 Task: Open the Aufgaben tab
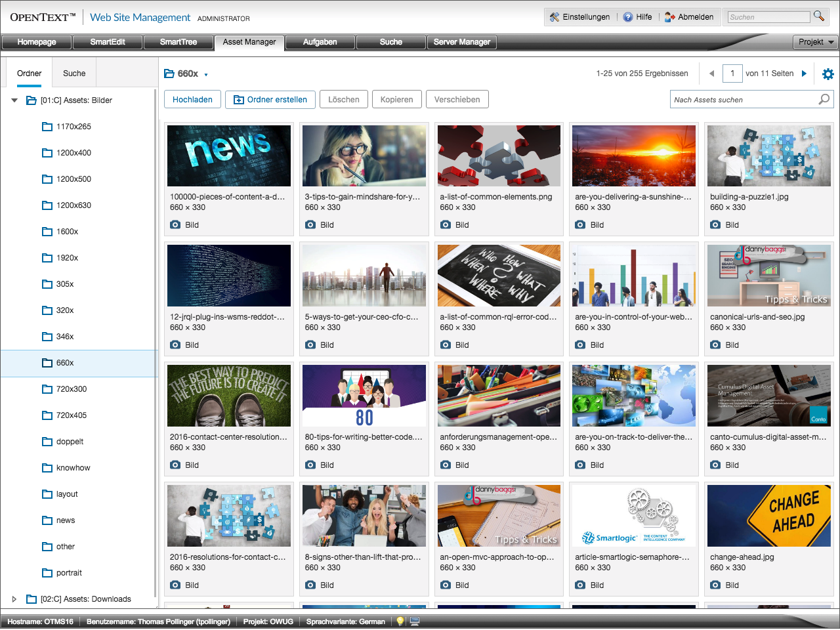tap(320, 42)
